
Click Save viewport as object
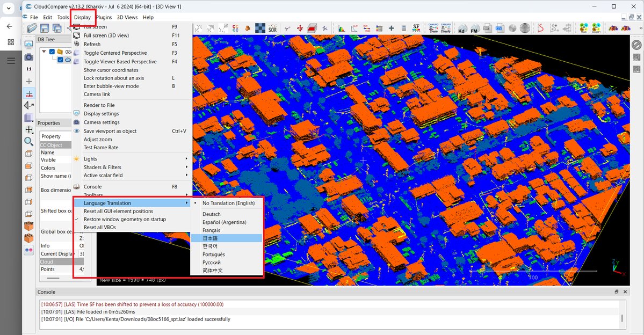pyautogui.click(x=132, y=131)
